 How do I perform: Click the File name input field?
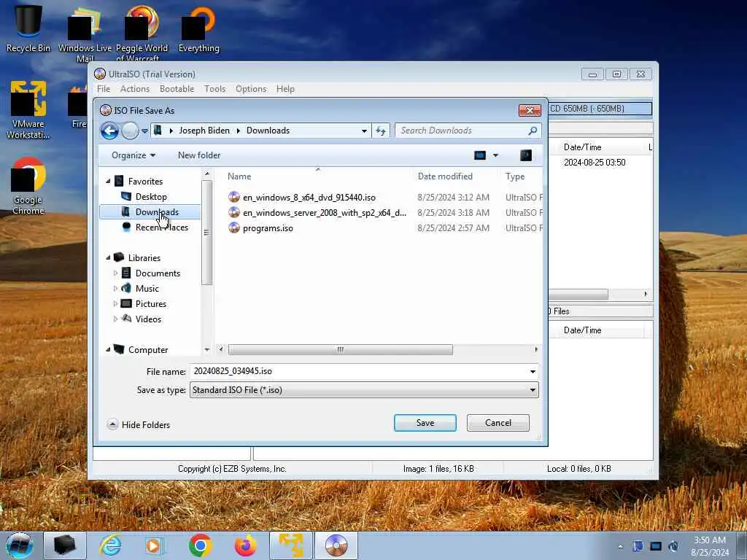click(358, 371)
